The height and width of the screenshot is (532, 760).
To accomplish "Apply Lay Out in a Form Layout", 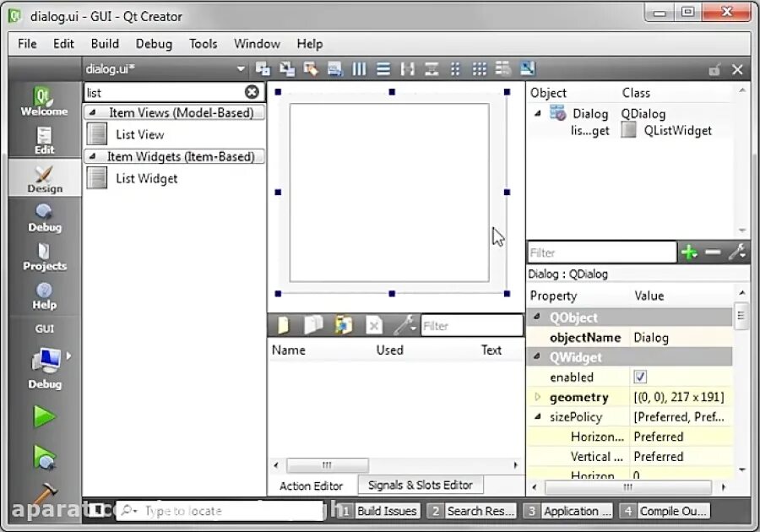I will point(455,68).
